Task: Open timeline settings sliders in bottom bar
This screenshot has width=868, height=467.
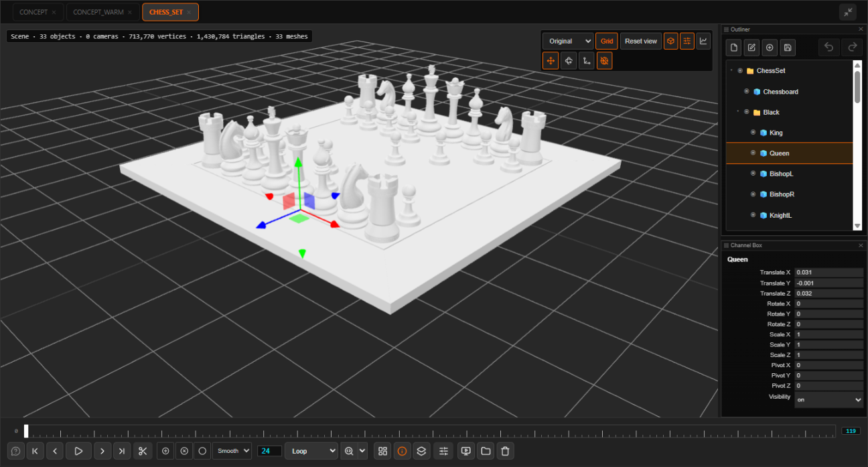Action: (443, 451)
